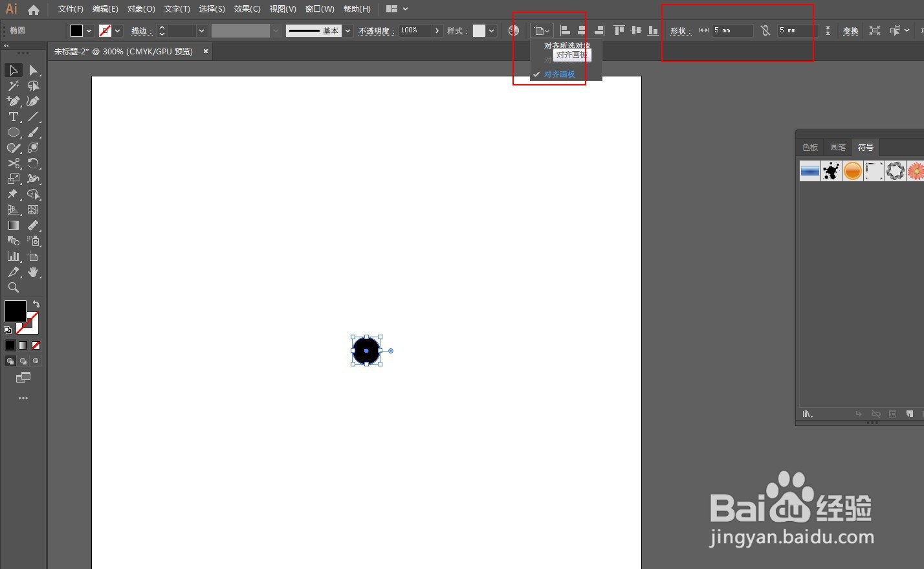Choose Draw Normal mode
924x569 pixels.
[x=10, y=361]
